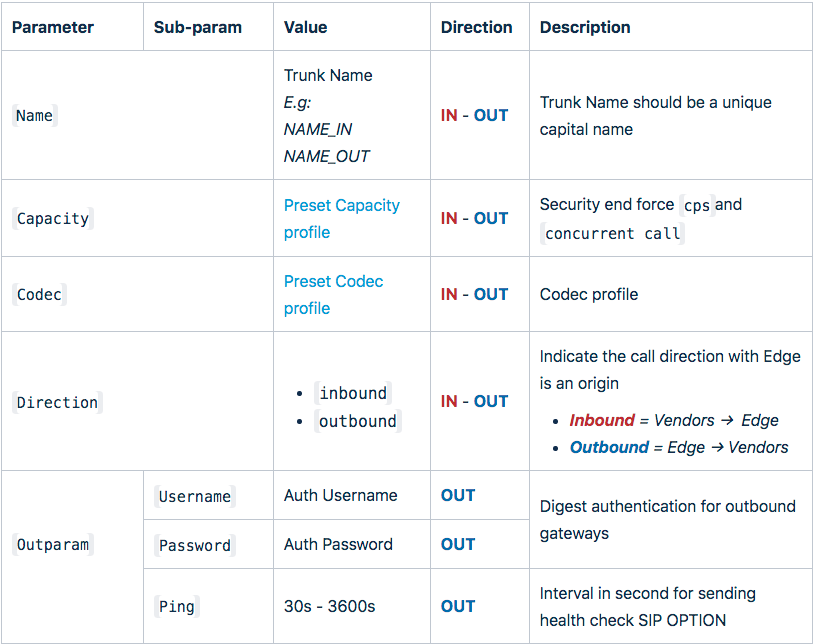Click the Parameter column header

[x=53, y=27]
